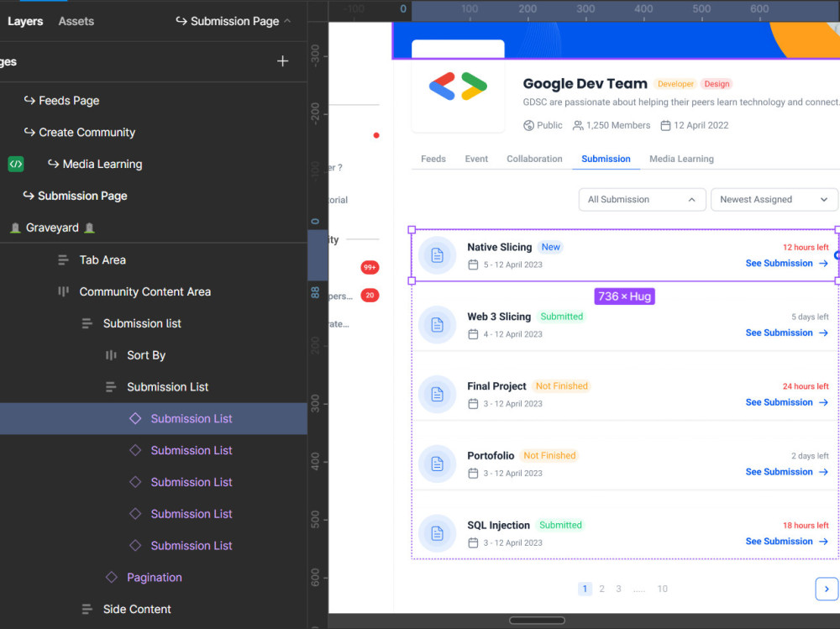This screenshot has height=629, width=840.
Task: Click the document icon on SQL Injection
Action: [437, 533]
